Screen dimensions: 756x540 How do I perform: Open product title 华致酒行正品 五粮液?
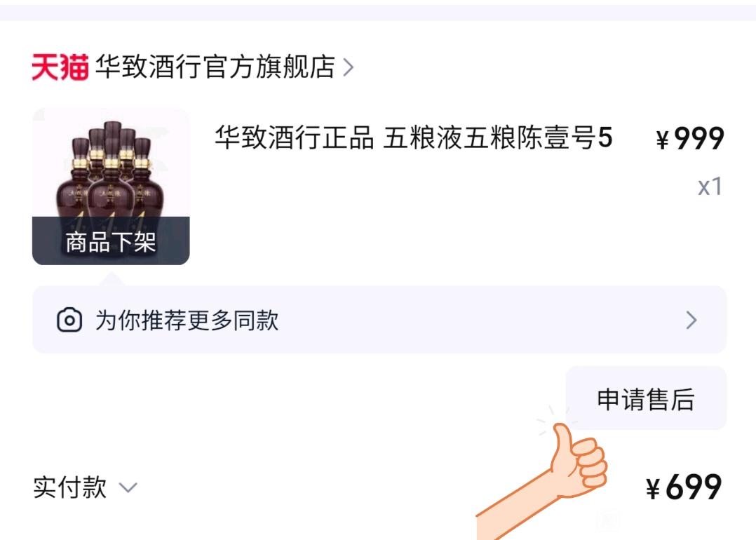[413, 138]
